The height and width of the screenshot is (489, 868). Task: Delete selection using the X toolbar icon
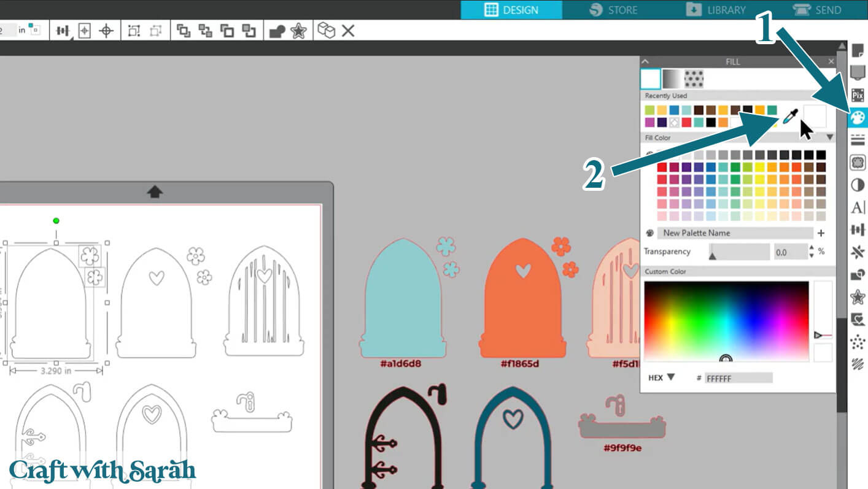tap(348, 31)
